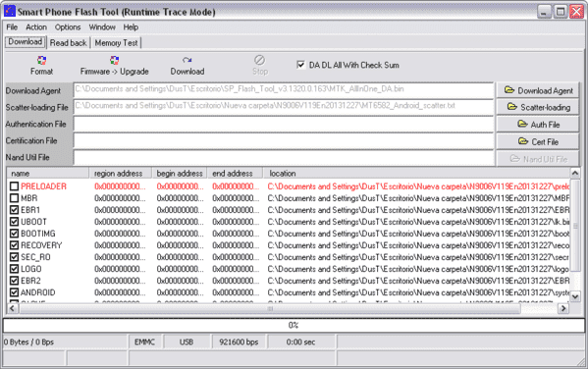
Task: Open the Download Agent file browser button
Action: [538, 90]
